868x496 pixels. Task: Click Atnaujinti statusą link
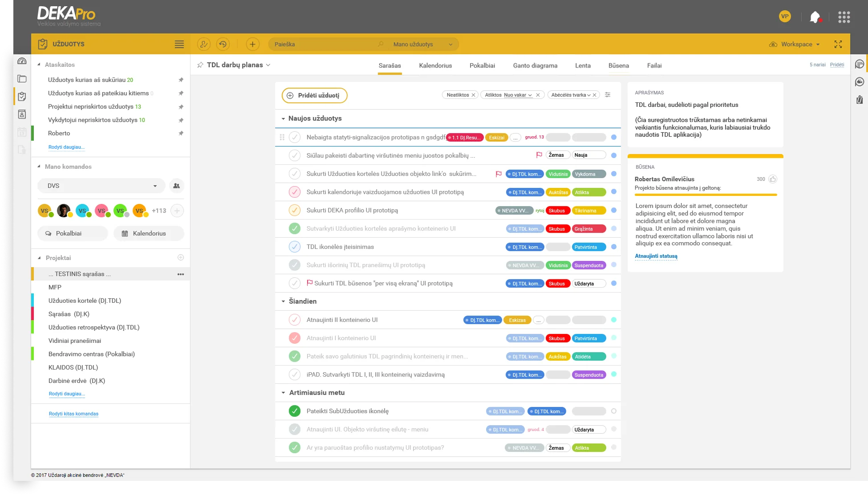pos(656,256)
